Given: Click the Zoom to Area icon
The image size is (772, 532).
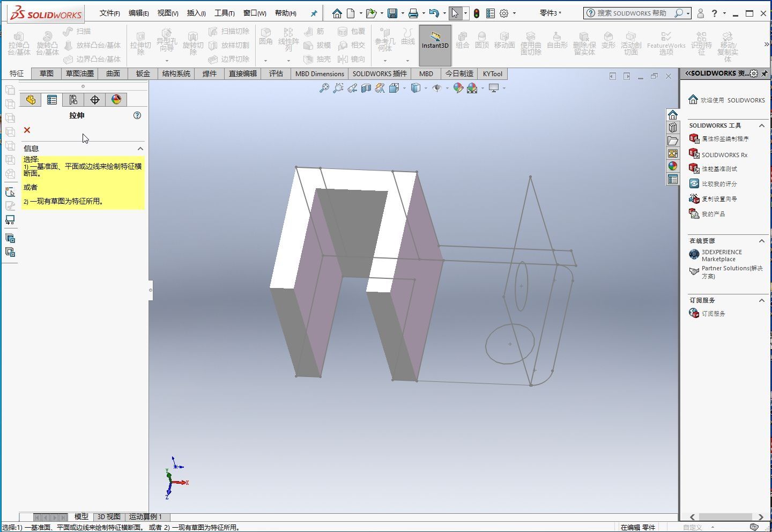Looking at the screenshot, I should [x=338, y=88].
